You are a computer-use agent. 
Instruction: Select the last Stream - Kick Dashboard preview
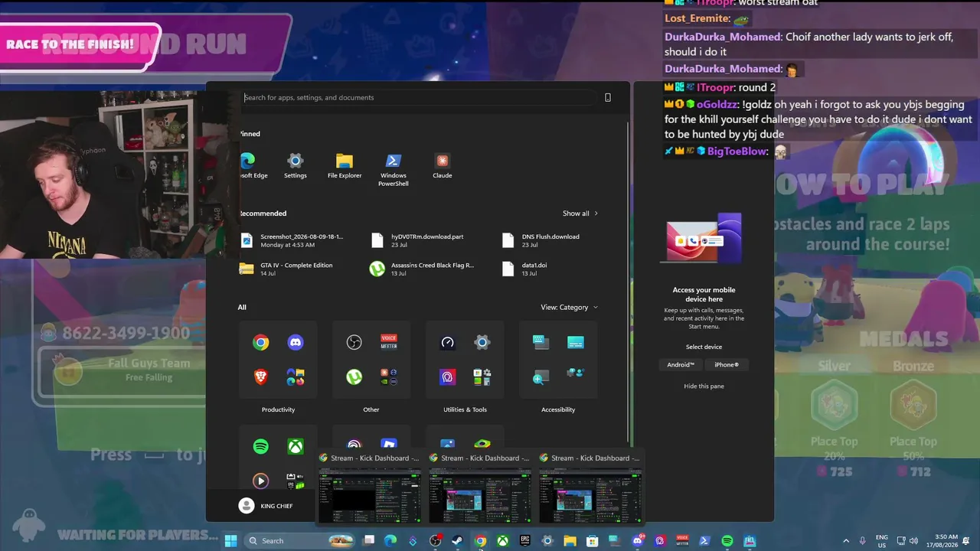[x=590, y=487]
